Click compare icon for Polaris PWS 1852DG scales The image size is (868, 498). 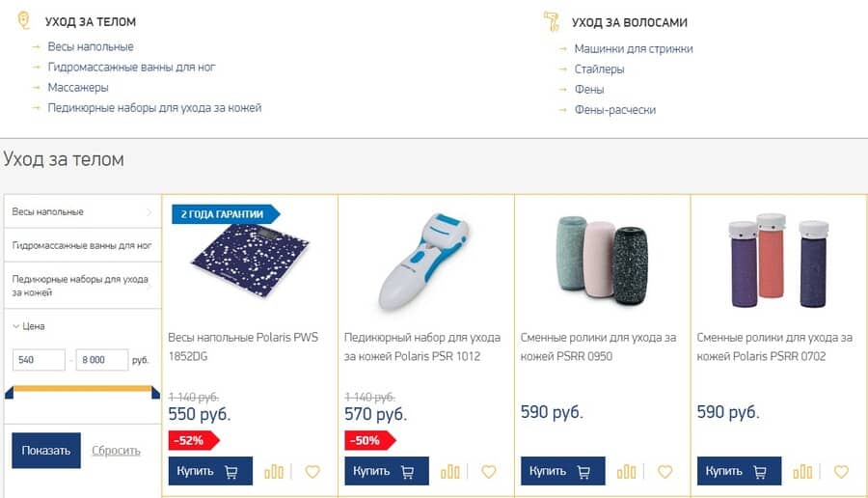coord(274,472)
